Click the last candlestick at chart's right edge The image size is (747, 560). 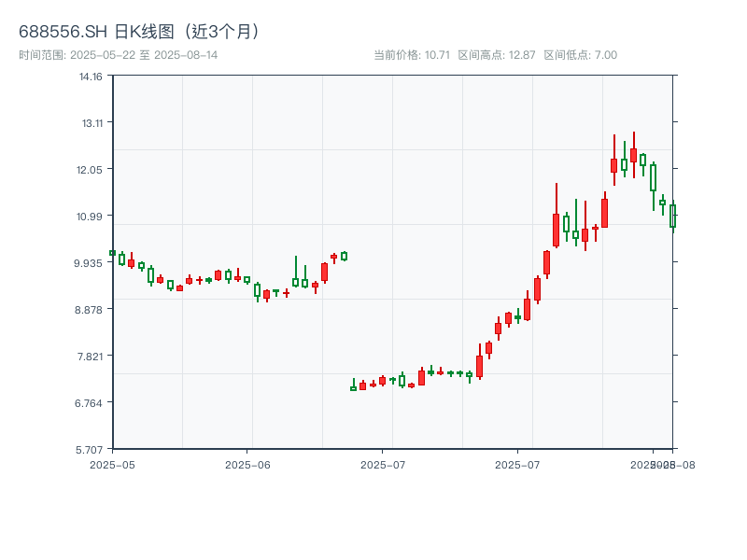(x=672, y=216)
